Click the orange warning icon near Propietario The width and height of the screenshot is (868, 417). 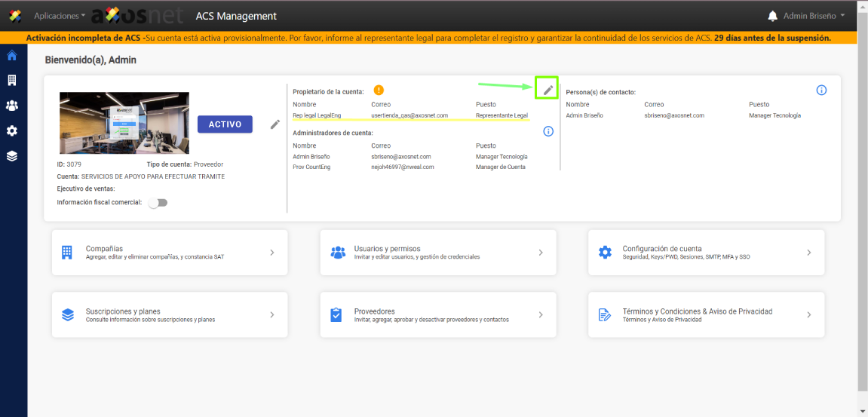(x=379, y=90)
